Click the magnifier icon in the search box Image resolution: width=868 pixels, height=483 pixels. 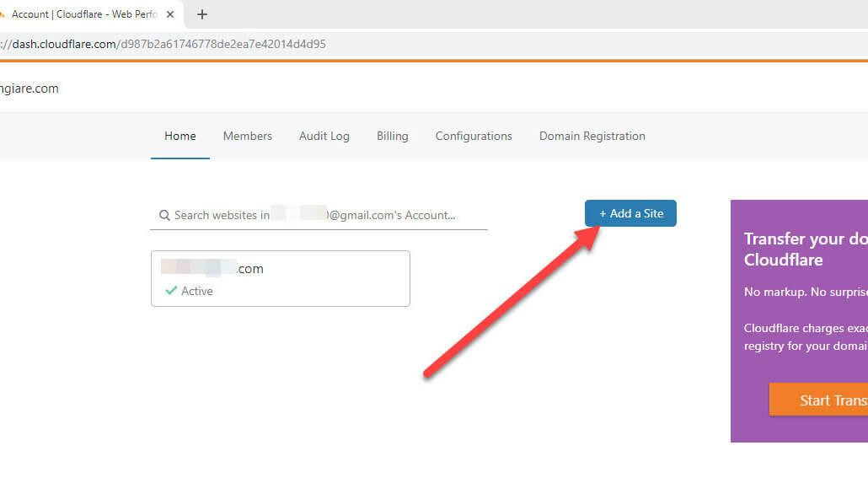[163, 216]
